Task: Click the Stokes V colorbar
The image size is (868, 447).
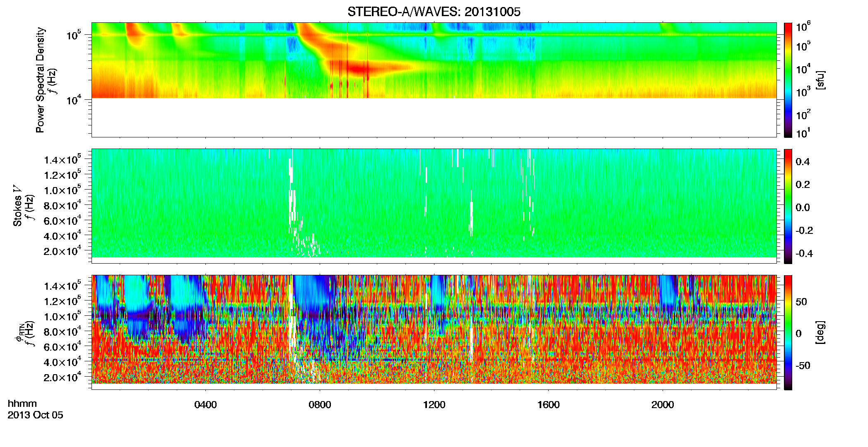Action: coord(788,206)
